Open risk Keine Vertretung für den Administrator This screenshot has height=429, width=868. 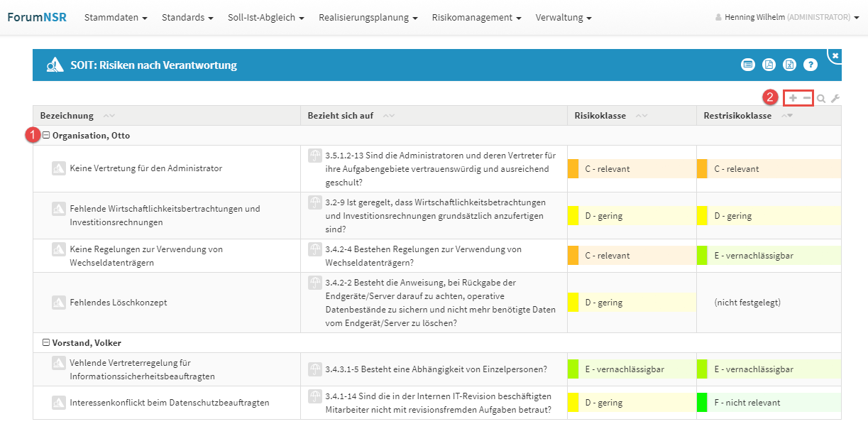pyautogui.click(x=145, y=169)
